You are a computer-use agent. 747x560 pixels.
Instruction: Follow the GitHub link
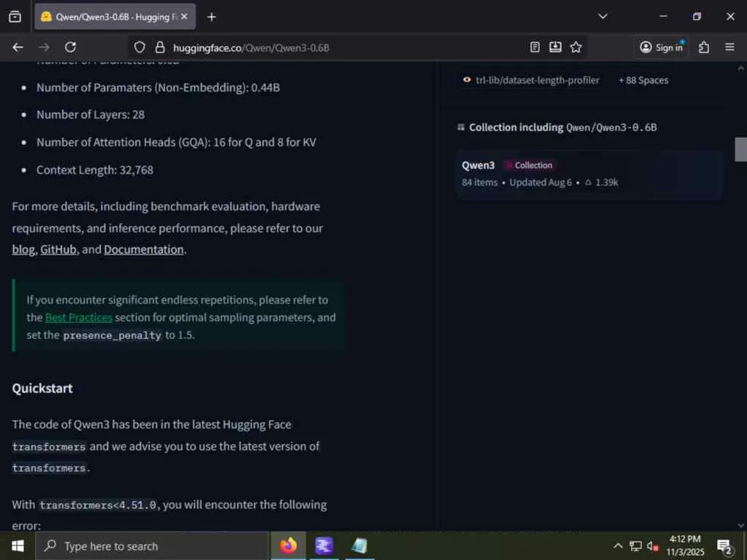(x=58, y=249)
